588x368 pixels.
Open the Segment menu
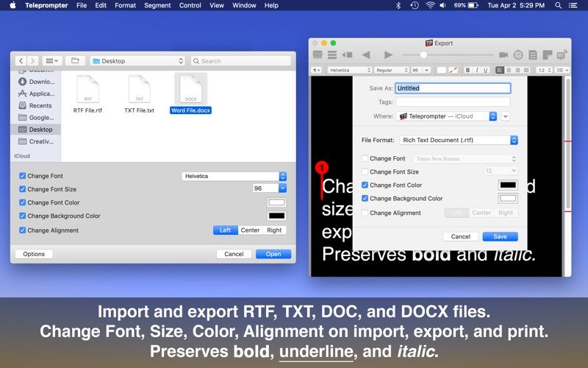tap(157, 5)
